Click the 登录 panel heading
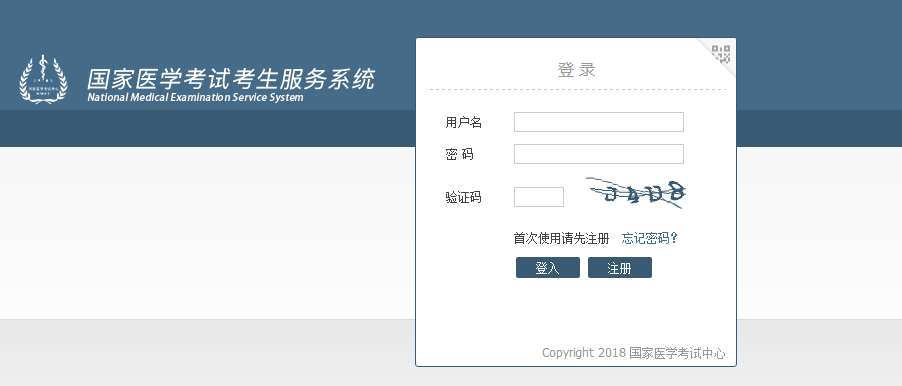 point(576,70)
